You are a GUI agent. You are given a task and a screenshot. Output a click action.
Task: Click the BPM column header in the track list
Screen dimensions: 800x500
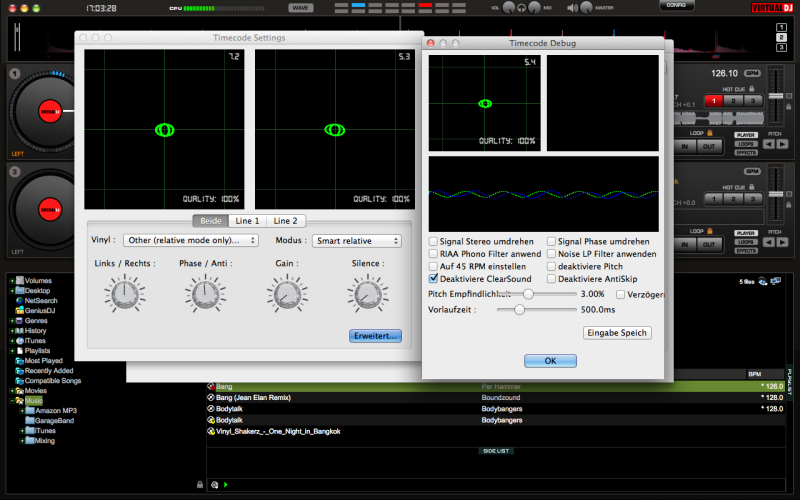pos(755,374)
